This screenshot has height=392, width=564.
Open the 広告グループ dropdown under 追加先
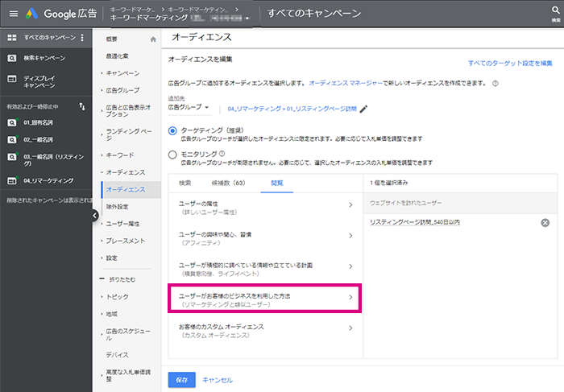[189, 107]
